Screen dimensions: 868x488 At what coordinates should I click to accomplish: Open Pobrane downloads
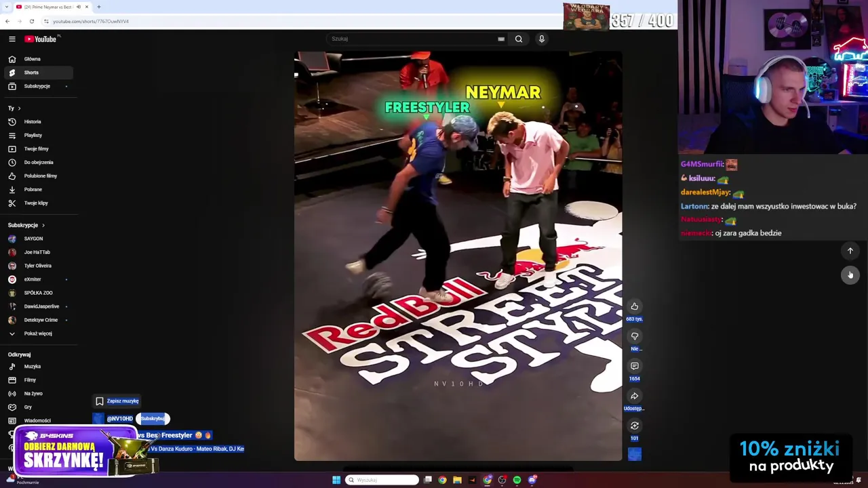click(x=39, y=190)
